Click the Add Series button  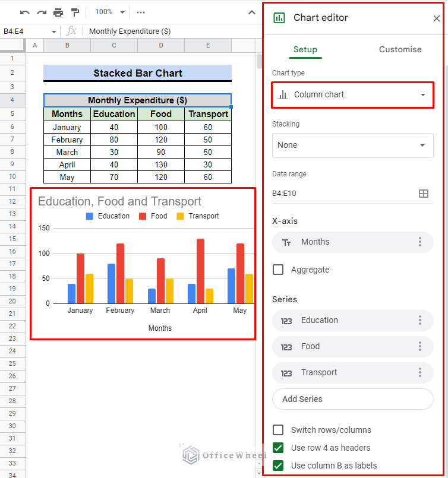tap(352, 399)
